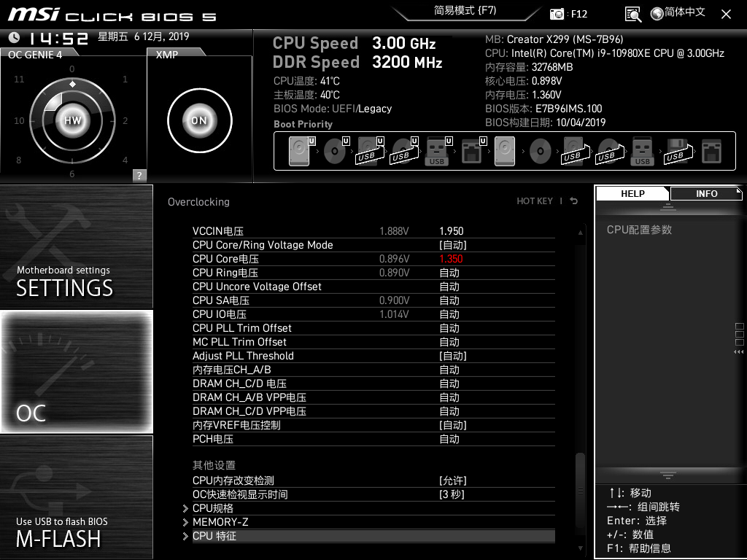747x560 pixels.
Task: Select the CPU PLL Trim Offset row
Action: (373, 327)
